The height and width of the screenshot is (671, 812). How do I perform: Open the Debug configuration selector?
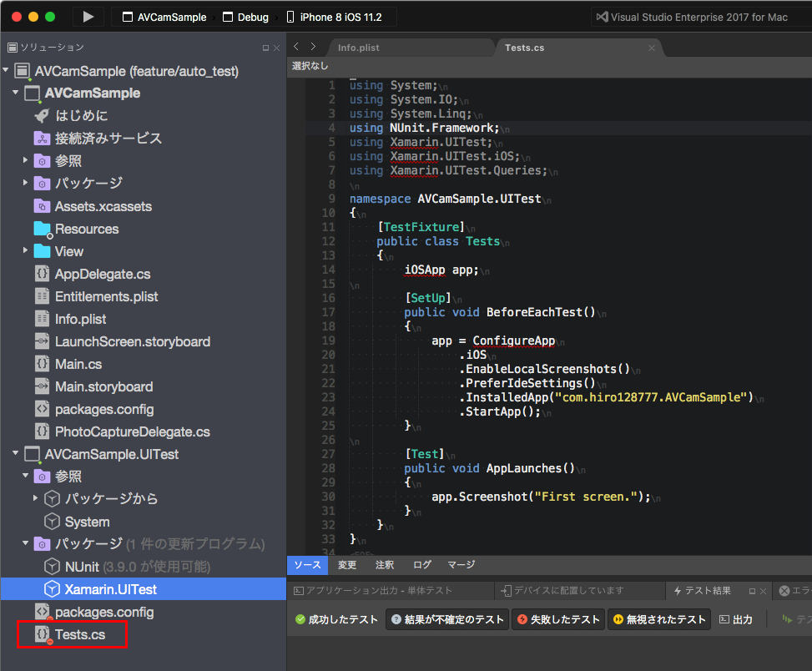pyautogui.click(x=245, y=17)
